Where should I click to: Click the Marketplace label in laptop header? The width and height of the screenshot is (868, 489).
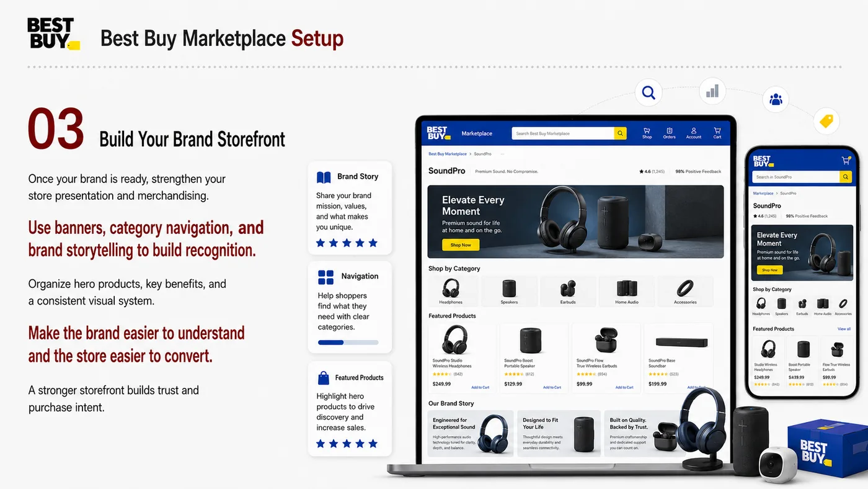pos(477,133)
